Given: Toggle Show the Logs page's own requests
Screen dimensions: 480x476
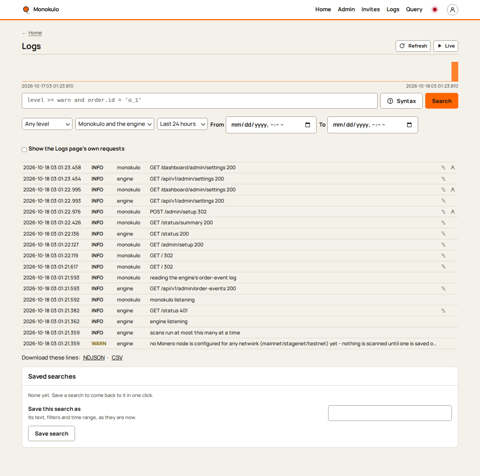Looking at the screenshot, I should point(24,149).
